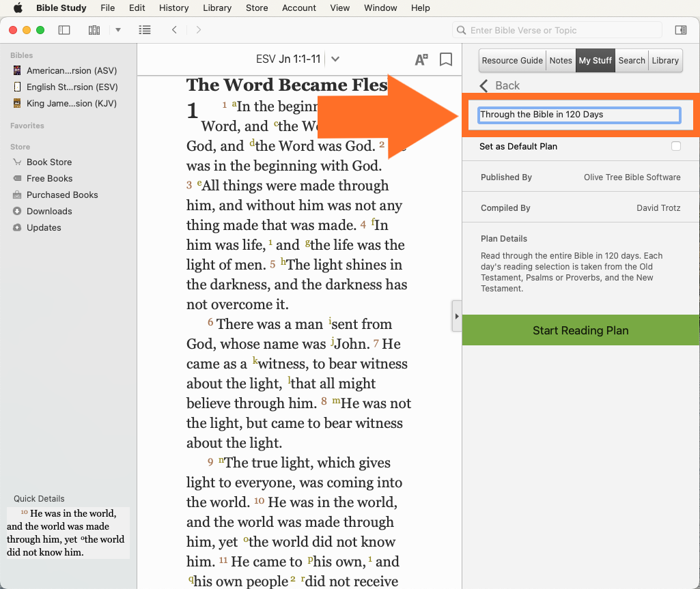700x589 pixels.
Task: Open Book Store from the sidebar
Action: (48, 162)
